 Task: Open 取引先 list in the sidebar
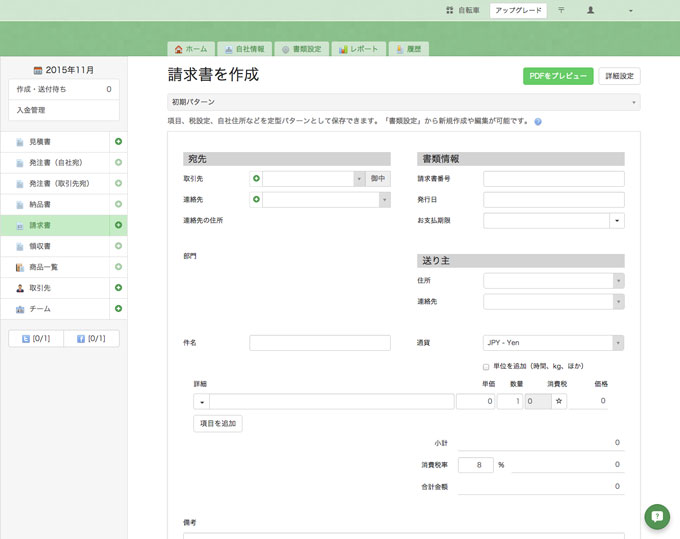[55, 288]
